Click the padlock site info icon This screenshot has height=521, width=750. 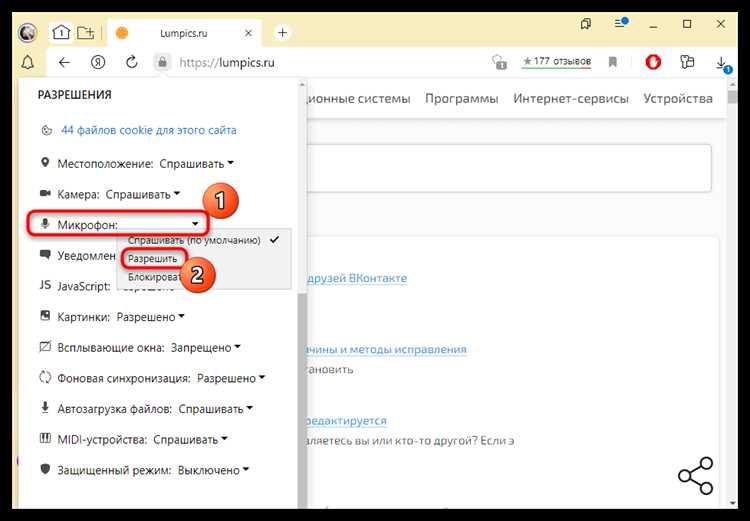(x=163, y=62)
